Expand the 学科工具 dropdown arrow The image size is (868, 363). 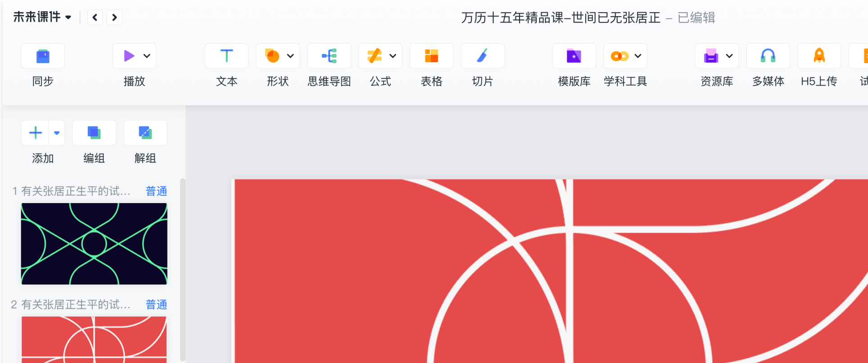pyautogui.click(x=638, y=56)
